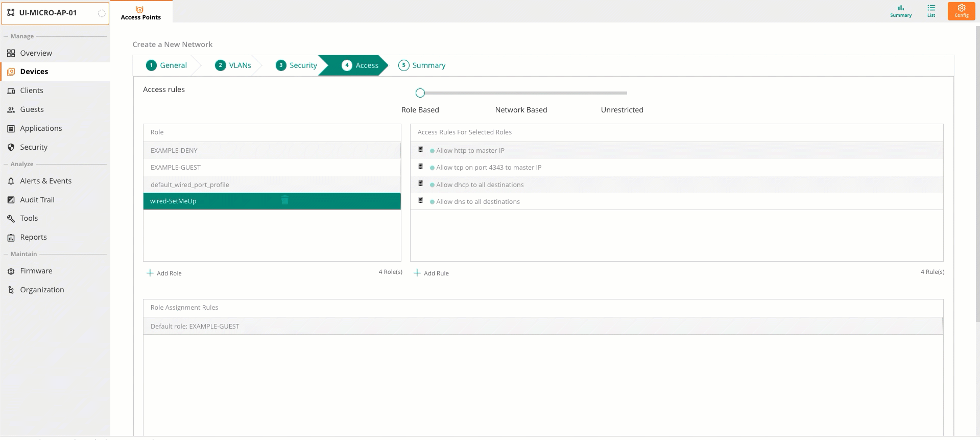Go to the General wizard step
Screen dimensions: 980x440
tap(166, 65)
